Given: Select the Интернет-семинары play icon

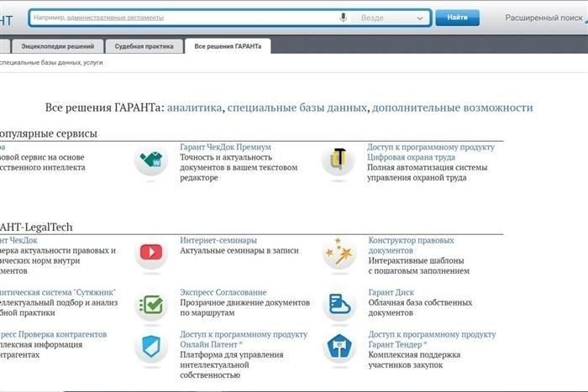Looking at the screenshot, I should click(x=151, y=253).
